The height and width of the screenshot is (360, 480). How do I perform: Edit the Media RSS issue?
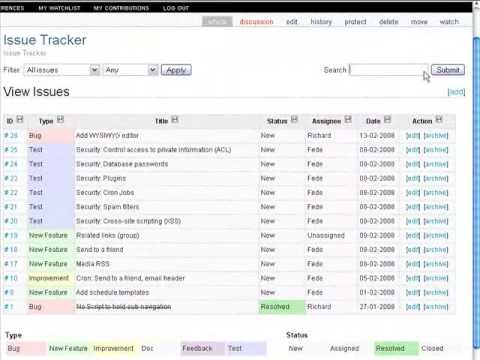point(413,264)
